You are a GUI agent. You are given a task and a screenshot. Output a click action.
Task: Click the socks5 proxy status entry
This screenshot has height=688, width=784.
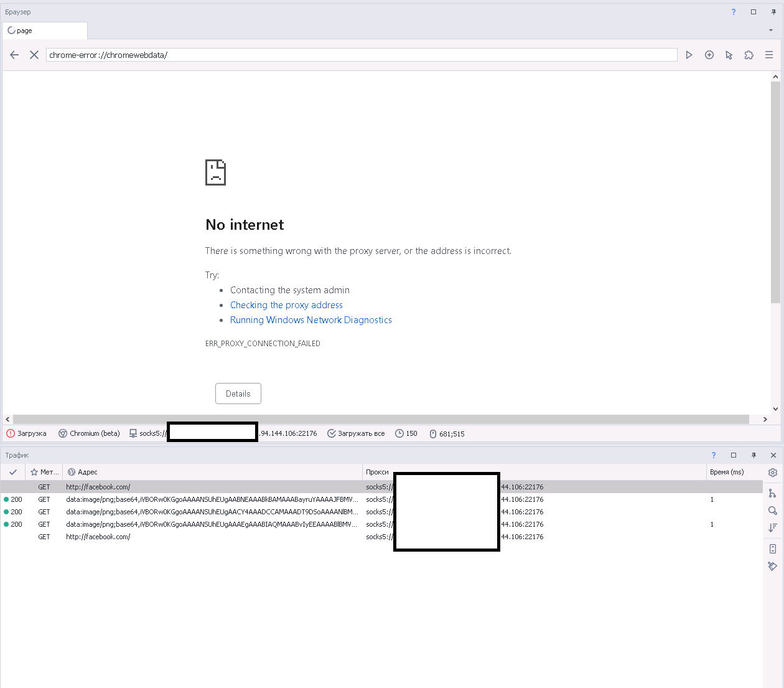223,433
